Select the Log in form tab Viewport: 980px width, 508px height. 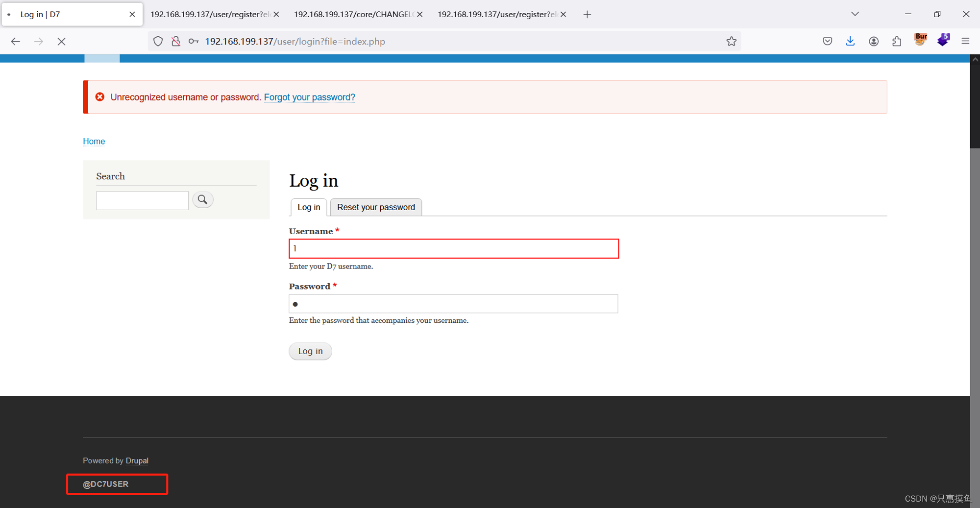[309, 207]
